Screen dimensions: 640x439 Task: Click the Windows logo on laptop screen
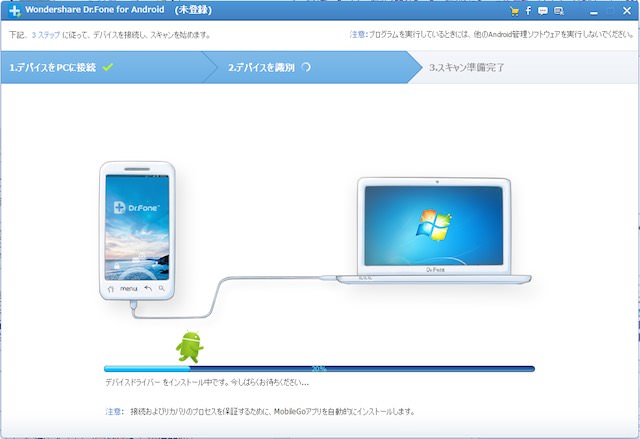click(x=433, y=224)
